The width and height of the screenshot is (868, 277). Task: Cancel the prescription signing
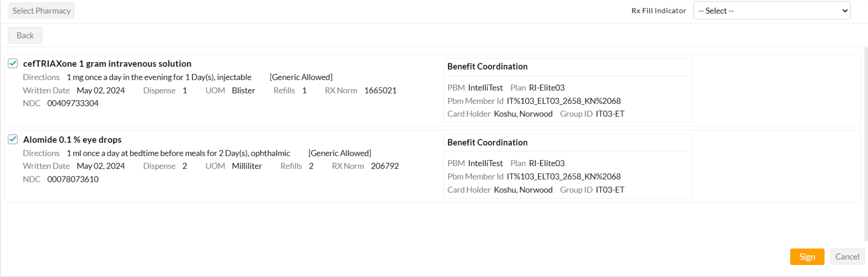[847, 257]
